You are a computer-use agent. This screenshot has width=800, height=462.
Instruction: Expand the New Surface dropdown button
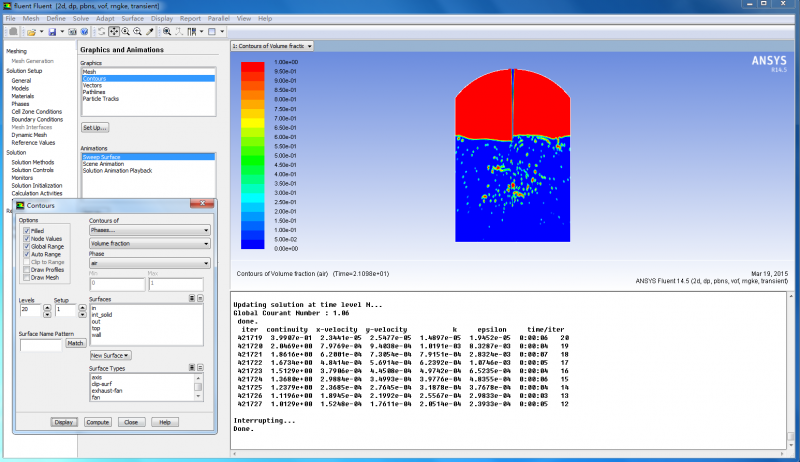[111, 355]
